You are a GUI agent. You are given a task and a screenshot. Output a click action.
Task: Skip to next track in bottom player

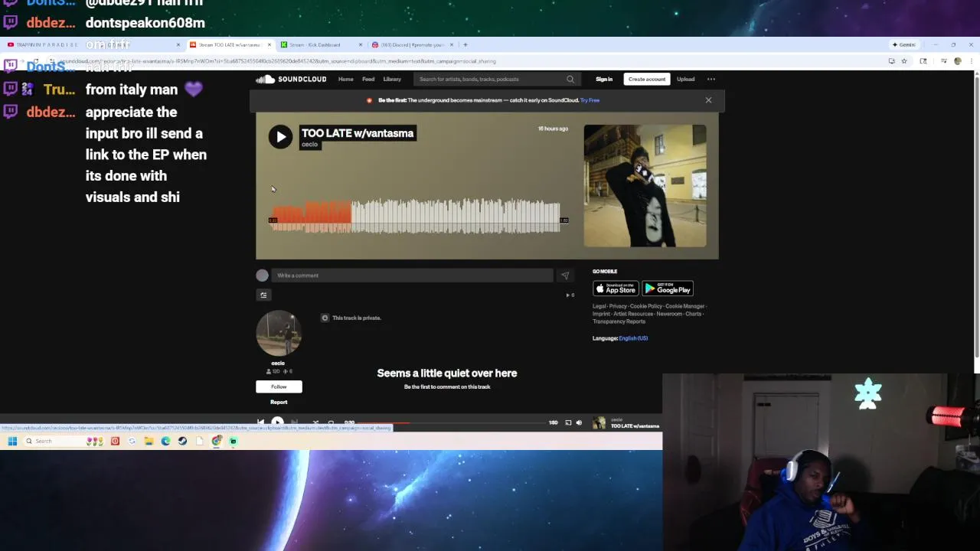(x=294, y=422)
